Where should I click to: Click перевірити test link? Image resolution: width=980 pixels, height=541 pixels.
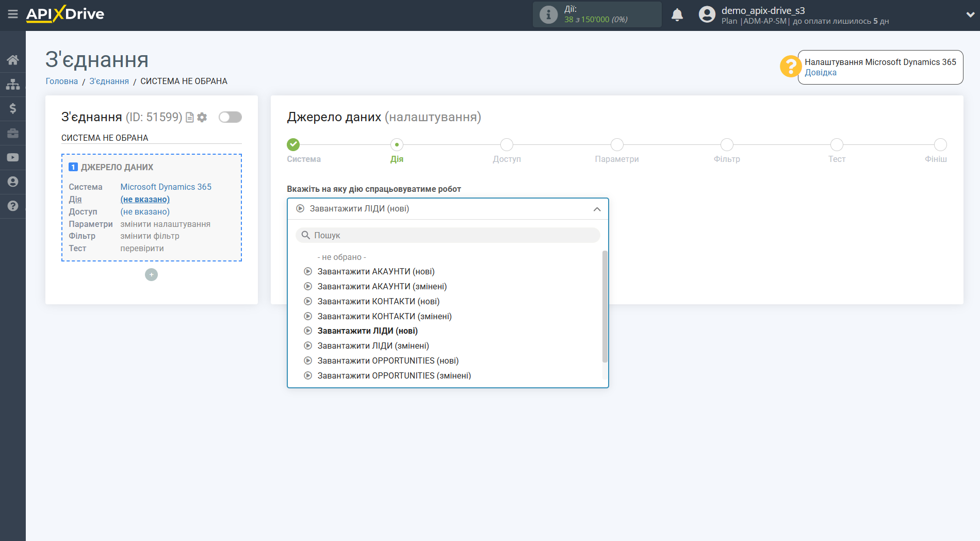click(x=142, y=248)
